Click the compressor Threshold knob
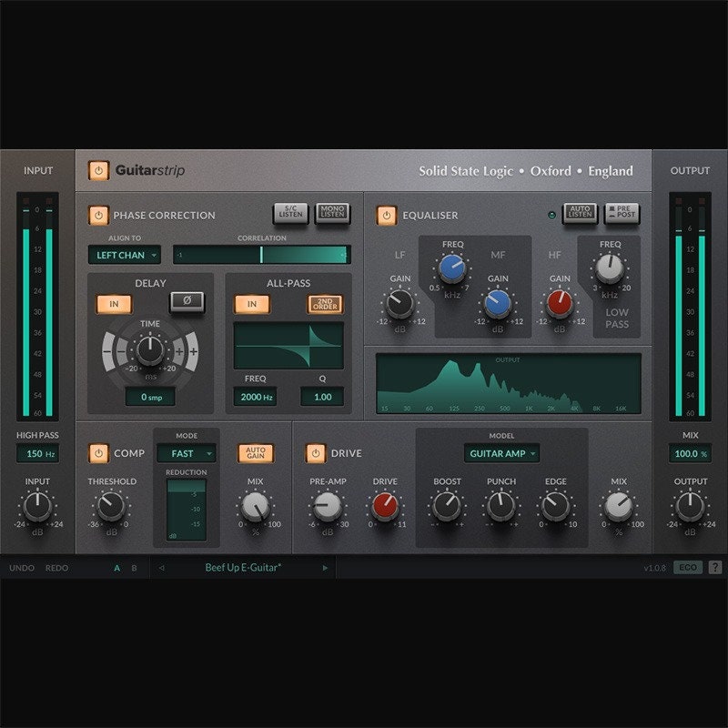Viewport: 728px width, 728px height. point(111,506)
